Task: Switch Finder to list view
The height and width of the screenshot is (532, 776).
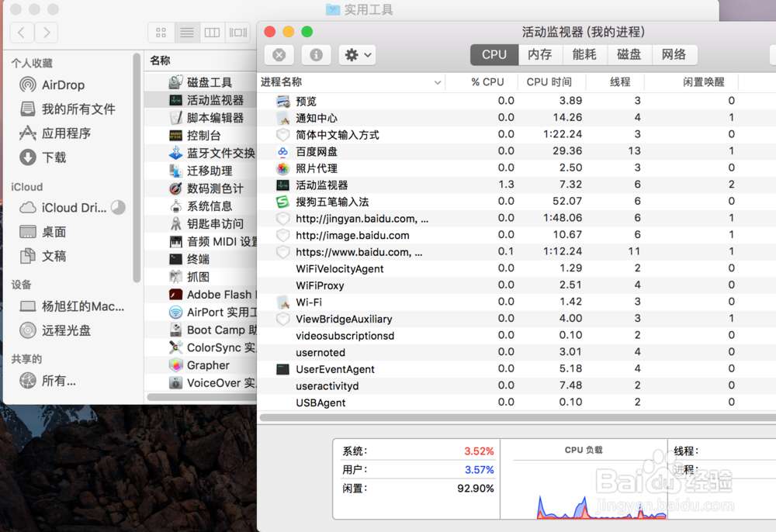Action: pyautogui.click(x=186, y=33)
